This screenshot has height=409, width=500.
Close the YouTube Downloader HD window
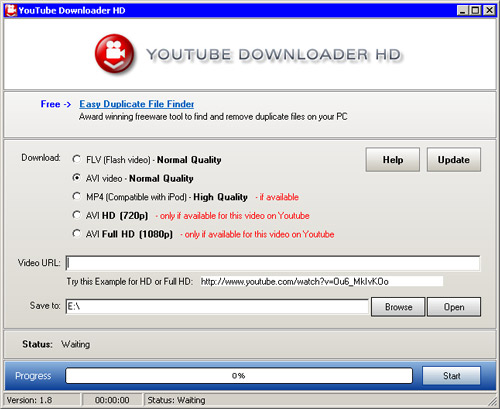[489, 11]
